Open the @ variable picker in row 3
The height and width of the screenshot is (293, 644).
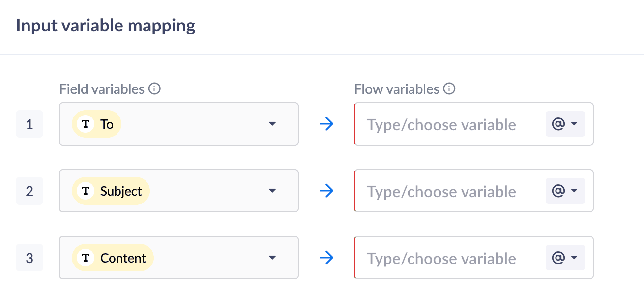565,258
